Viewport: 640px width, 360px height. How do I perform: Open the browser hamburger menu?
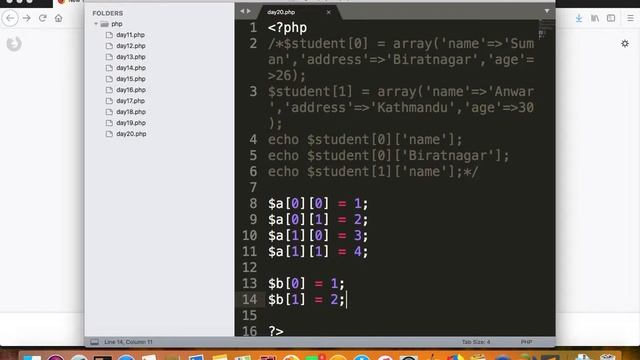pyautogui.click(x=631, y=18)
